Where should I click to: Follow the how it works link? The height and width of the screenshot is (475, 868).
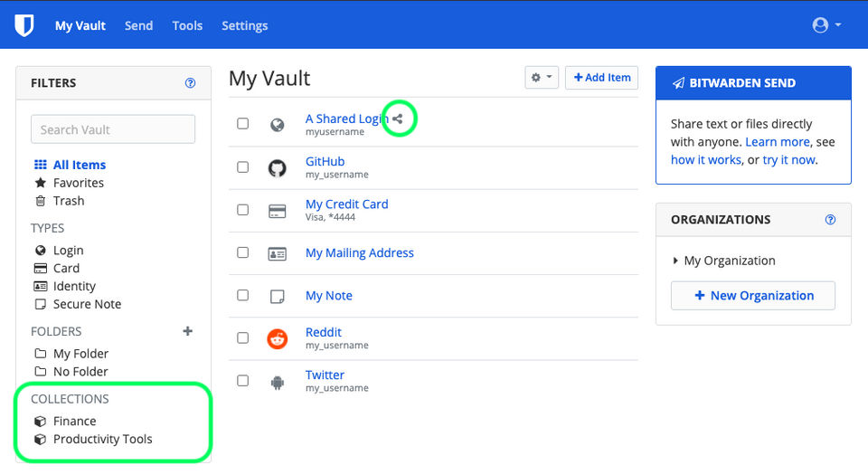pyautogui.click(x=706, y=160)
